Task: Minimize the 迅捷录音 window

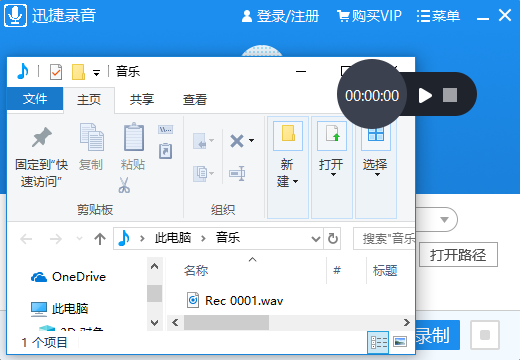Action: point(483,18)
